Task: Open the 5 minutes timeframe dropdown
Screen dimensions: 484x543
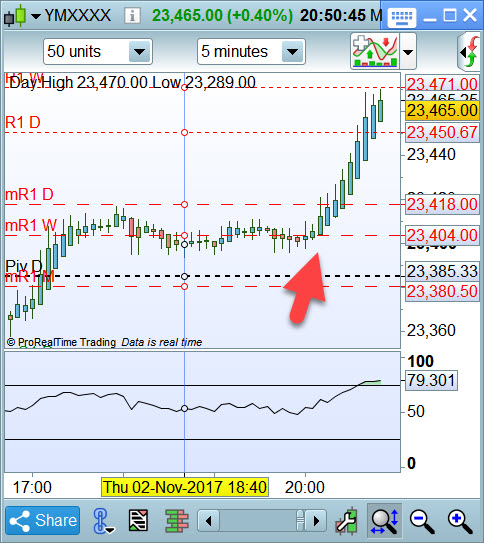Action: (251, 52)
